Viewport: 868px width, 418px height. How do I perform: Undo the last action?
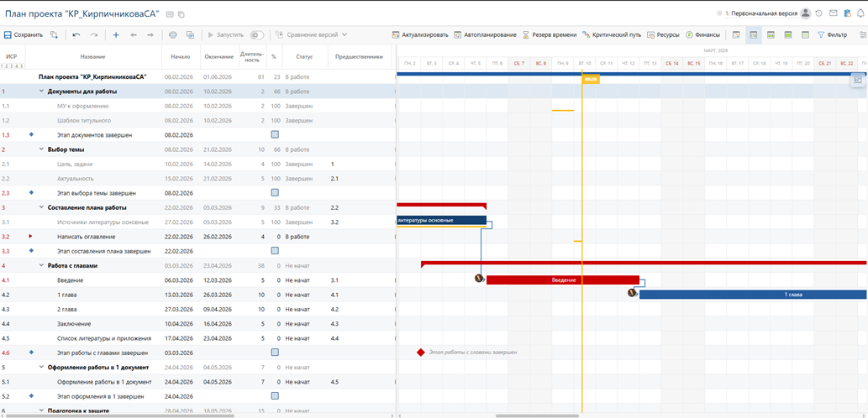76,35
